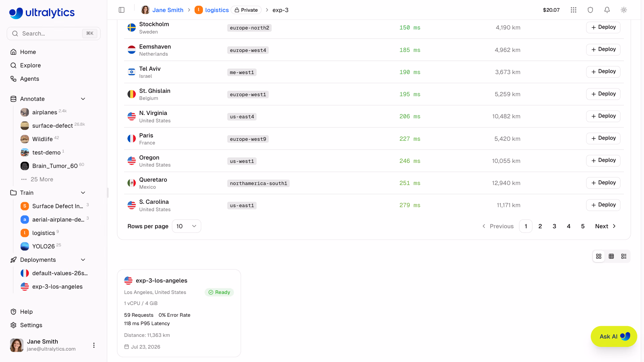Deploy to Stockholm region
Viewport: 644px width, 362px height.
(x=603, y=27)
